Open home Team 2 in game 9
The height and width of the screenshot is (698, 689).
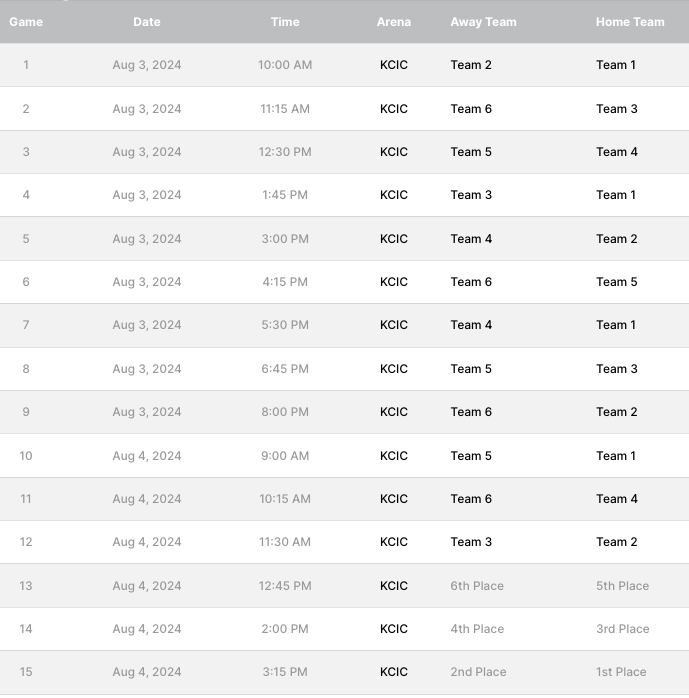pyautogui.click(x=617, y=412)
